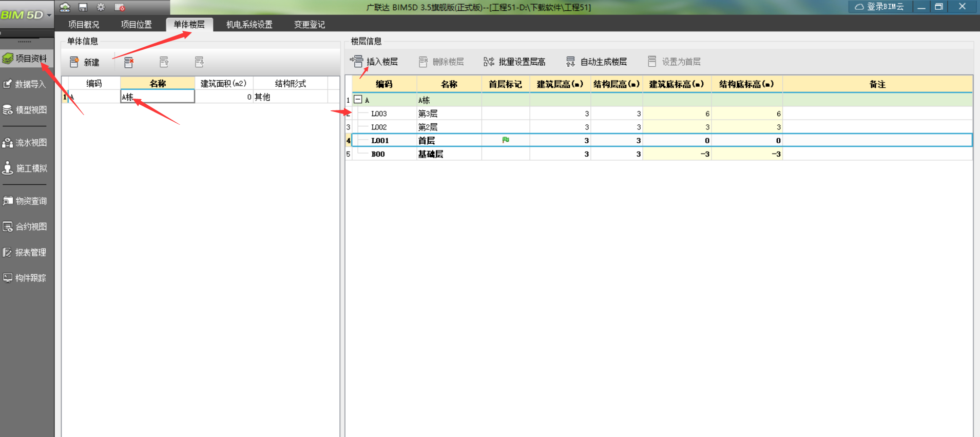Select the 单体楼层 tab

coord(189,24)
